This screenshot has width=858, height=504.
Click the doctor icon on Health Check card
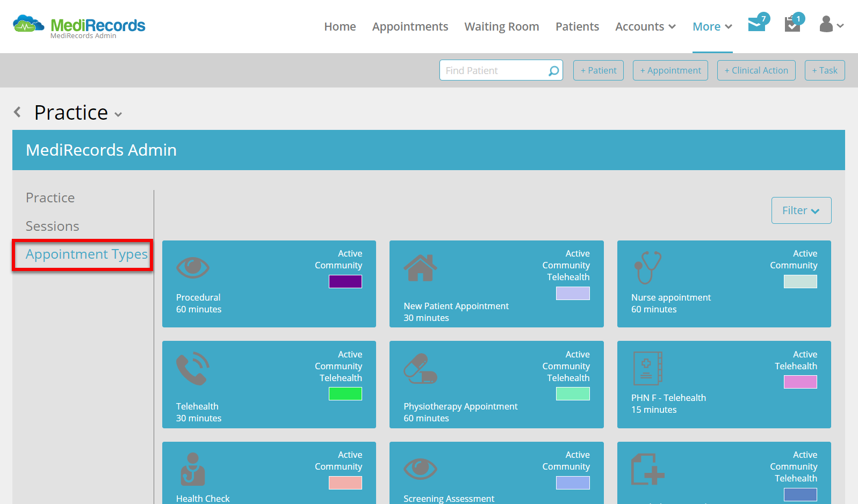click(193, 469)
